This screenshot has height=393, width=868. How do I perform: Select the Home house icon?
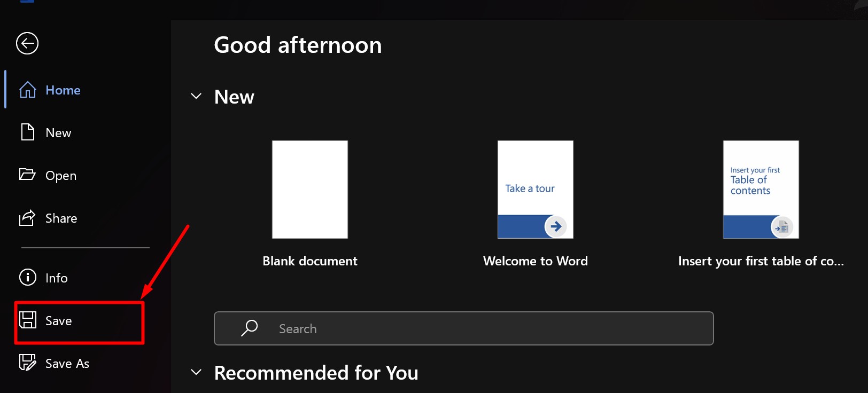click(x=28, y=90)
